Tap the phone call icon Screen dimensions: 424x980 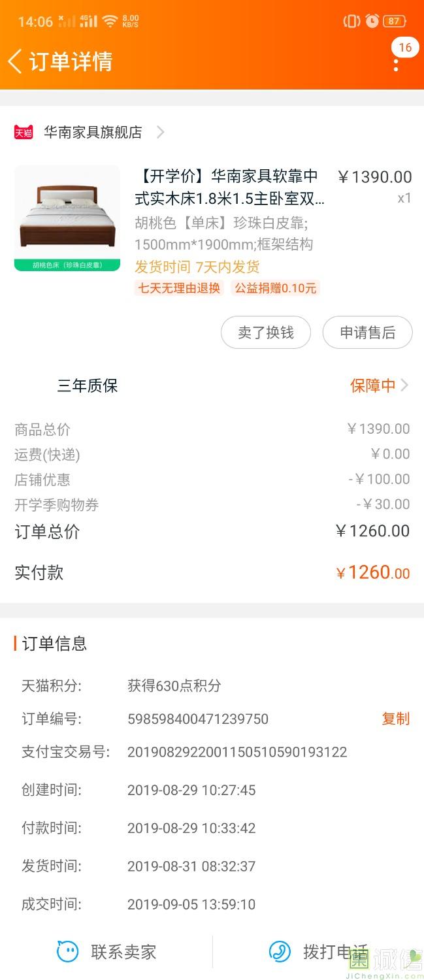click(280, 951)
